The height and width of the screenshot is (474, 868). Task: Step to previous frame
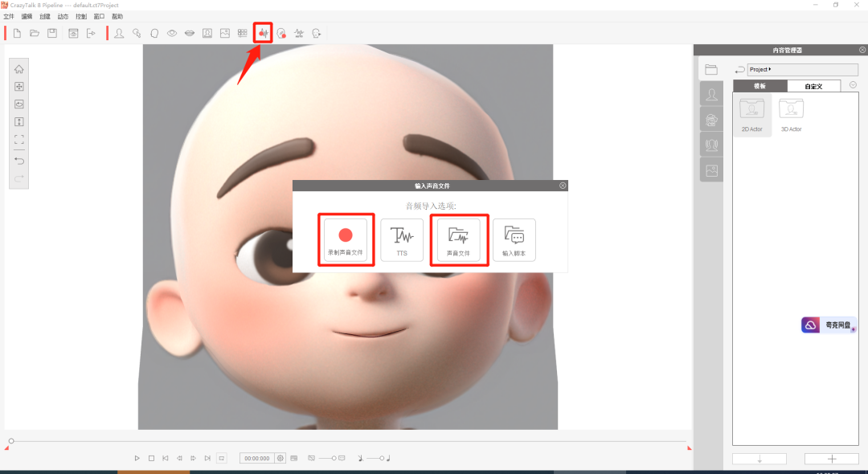click(179, 458)
